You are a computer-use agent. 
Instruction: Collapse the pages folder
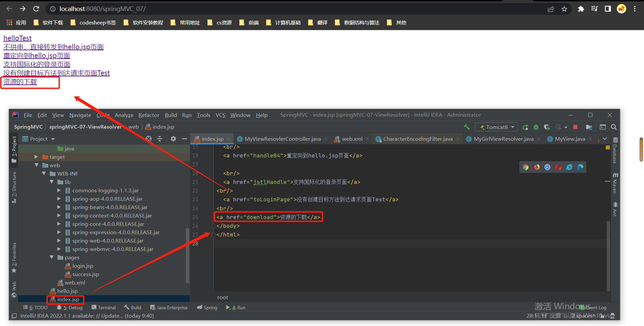coord(52,257)
